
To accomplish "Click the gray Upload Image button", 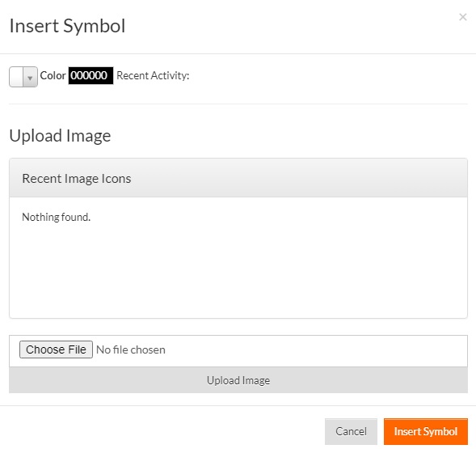I will point(238,380).
